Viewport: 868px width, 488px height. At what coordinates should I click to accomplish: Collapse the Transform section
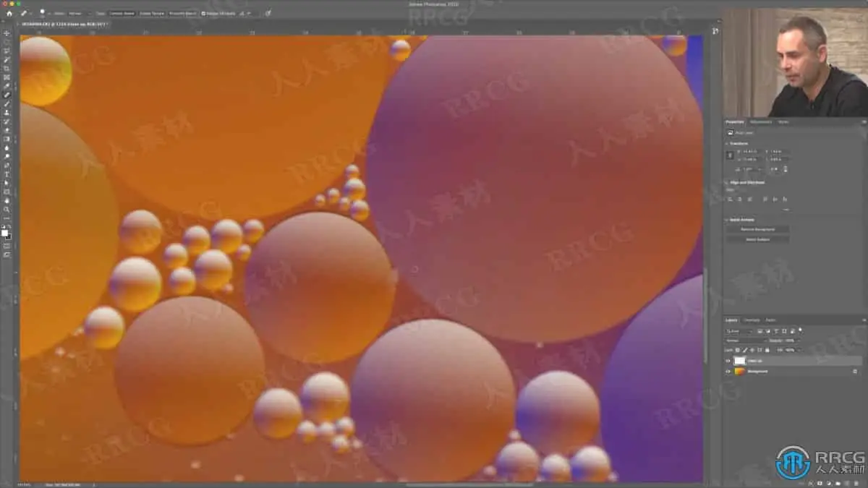click(727, 144)
